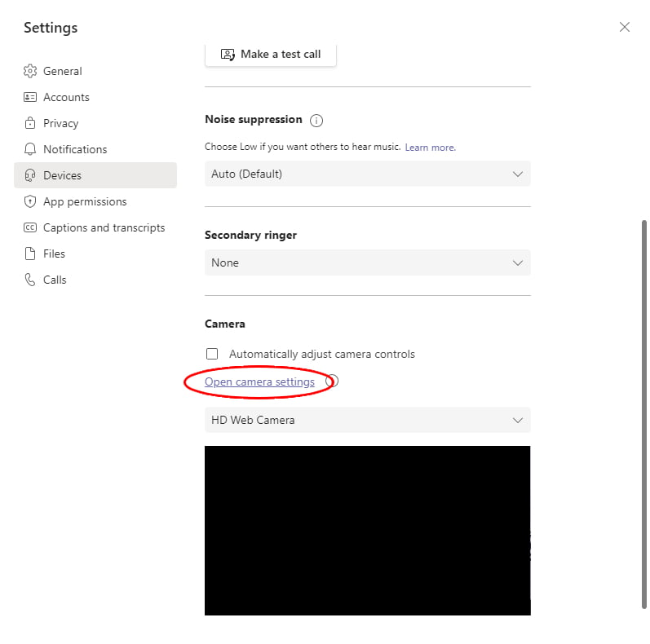Viewport: 650px width, 644px height.
Task: Follow the Learn more link
Action: click(x=430, y=148)
